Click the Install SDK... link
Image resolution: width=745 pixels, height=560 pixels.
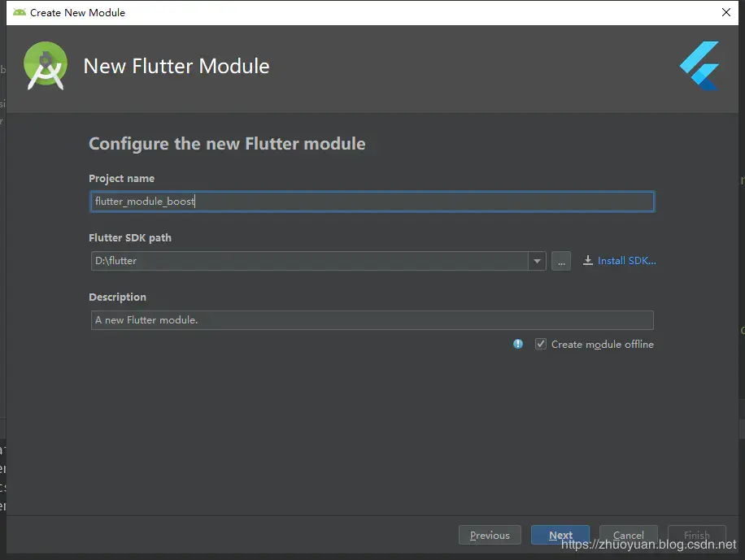pyautogui.click(x=627, y=261)
